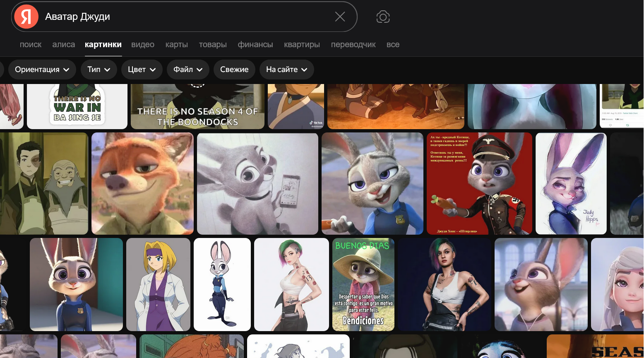The width and height of the screenshot is (644, 358).
Task: Open the blonde cartoon girl with purple eyes
Action: 618,284
